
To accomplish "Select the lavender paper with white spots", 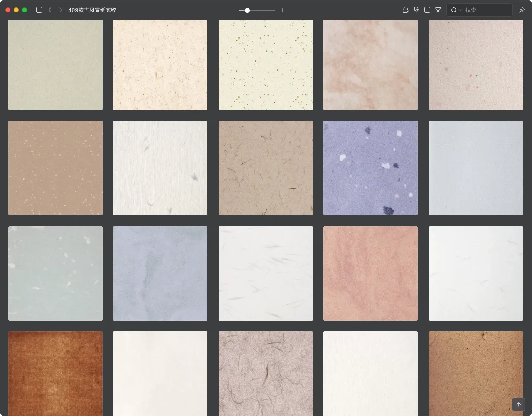I will (x=370, y=168).
